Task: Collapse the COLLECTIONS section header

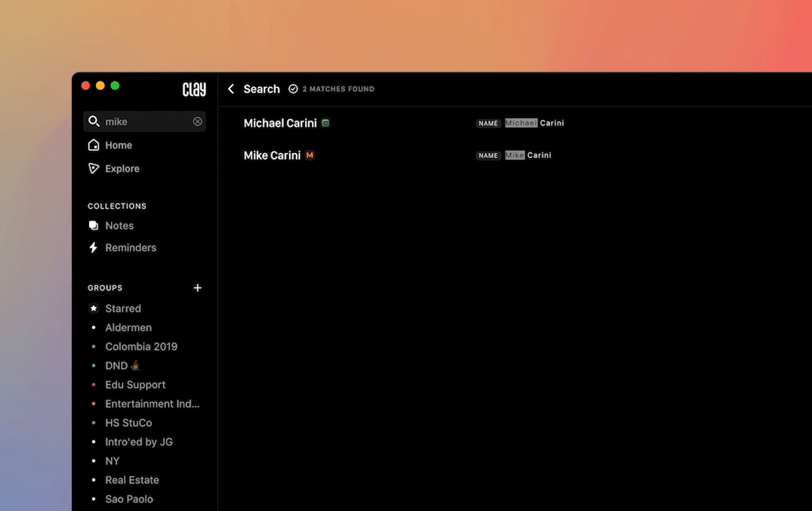Action: pos(117,206)
